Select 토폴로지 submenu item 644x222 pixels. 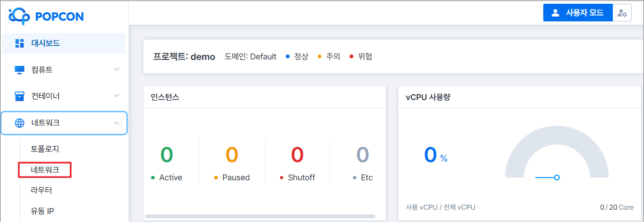(x=45, y=148)
